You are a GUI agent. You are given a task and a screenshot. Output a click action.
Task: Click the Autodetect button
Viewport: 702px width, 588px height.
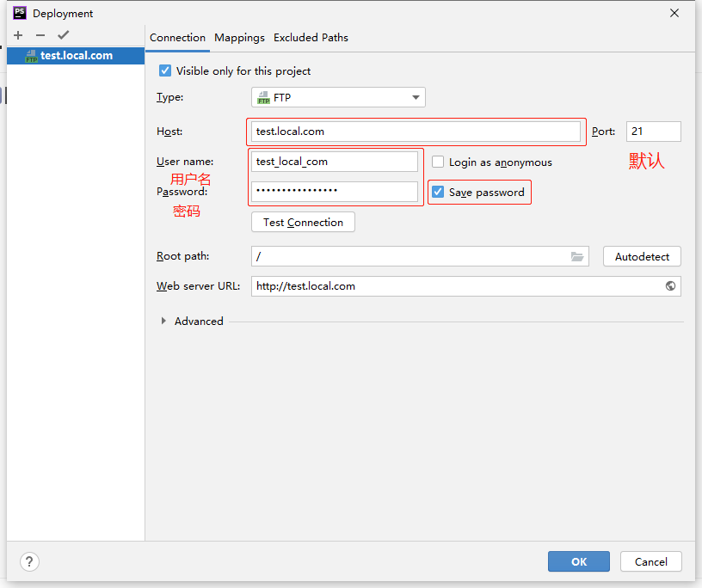point(642,256)
